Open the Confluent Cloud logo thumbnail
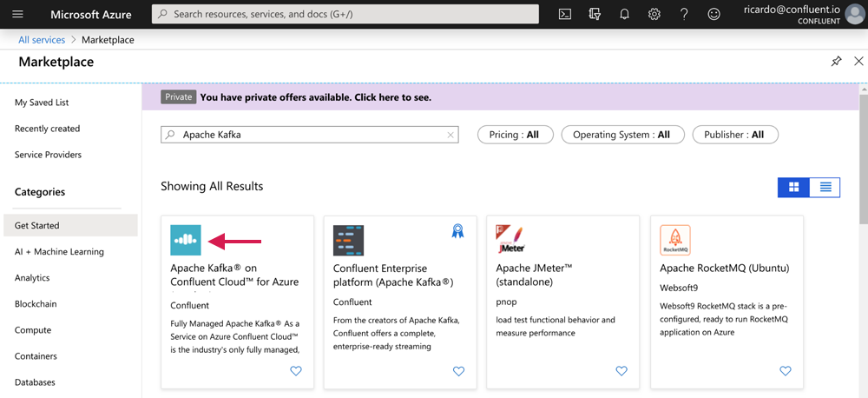This screenshot has width=868, height=398. (186, 240)
